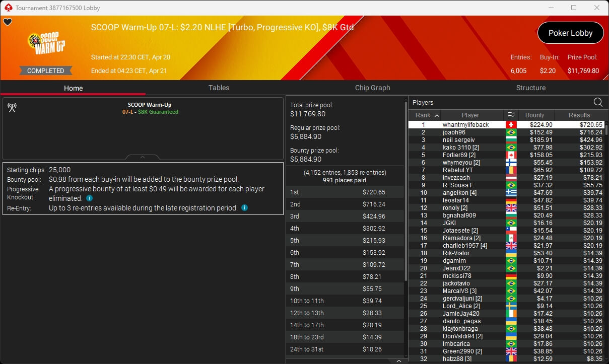This screenshot has width=609, height=364.
Task: Select player row kako 3110 [2]
Action: [x=506, y=148]
